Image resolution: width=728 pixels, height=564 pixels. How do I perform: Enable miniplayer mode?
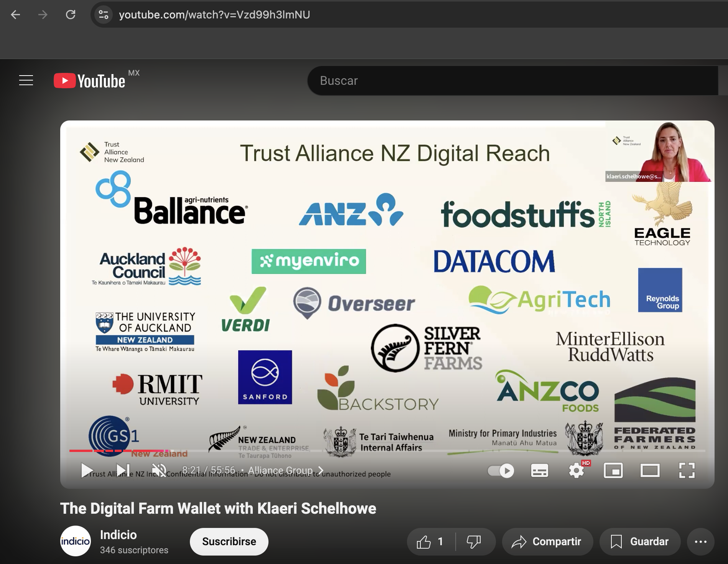pos(613,470)
